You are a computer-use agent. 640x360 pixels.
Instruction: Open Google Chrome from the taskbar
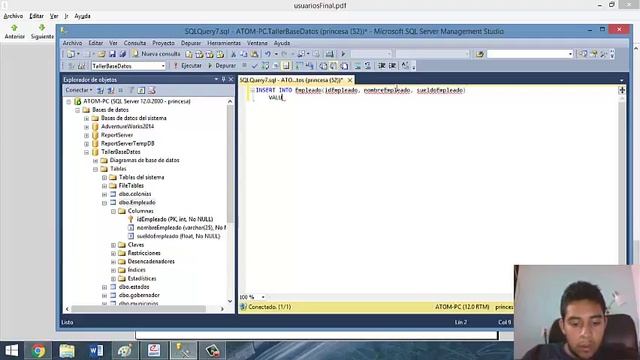tap(38, 351)
